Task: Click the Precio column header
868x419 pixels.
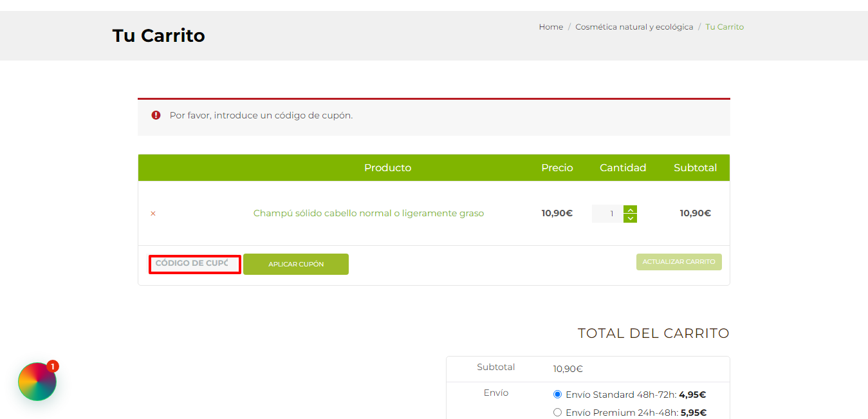Action: (557, 167)
